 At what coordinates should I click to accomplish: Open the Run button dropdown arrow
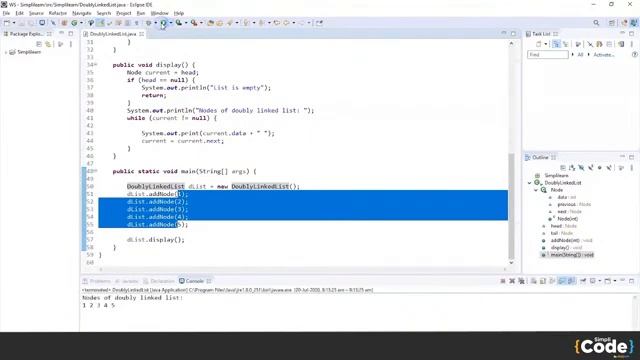point(171,23)
